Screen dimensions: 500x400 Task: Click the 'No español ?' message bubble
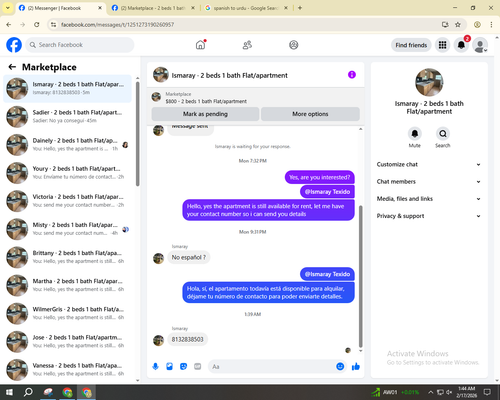(x=189, y=257)
